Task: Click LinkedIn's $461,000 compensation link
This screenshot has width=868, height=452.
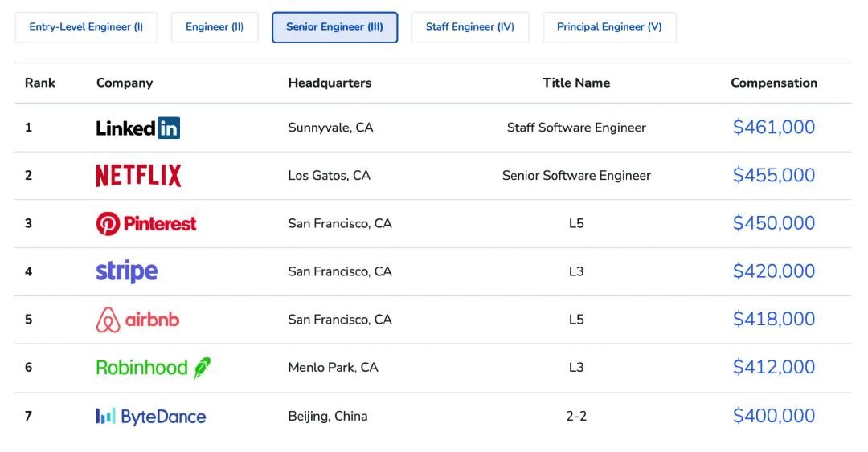Action: point(773,128)
